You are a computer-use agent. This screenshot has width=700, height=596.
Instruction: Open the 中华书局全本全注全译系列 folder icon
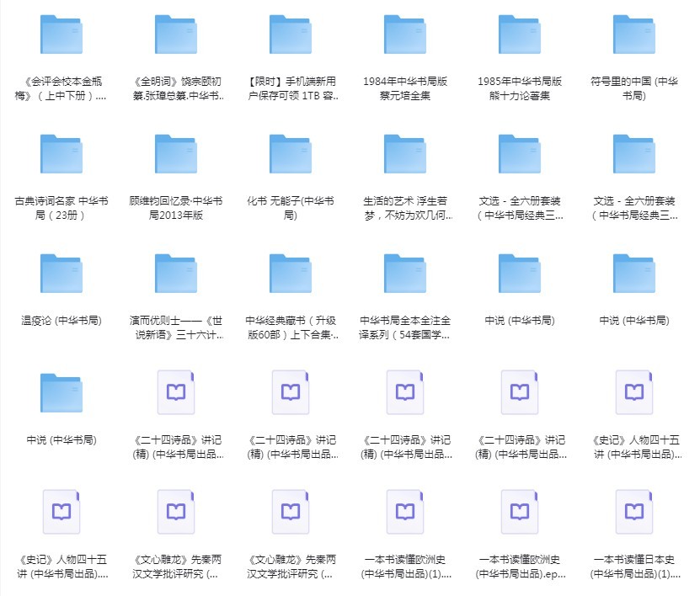click(x=405, y=274)
